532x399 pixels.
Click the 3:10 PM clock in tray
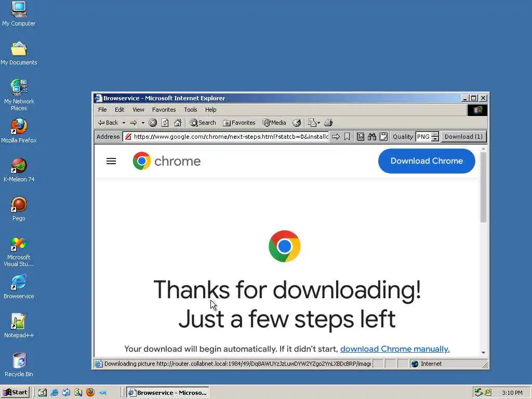pyautogui.click(x=512, y=393)
